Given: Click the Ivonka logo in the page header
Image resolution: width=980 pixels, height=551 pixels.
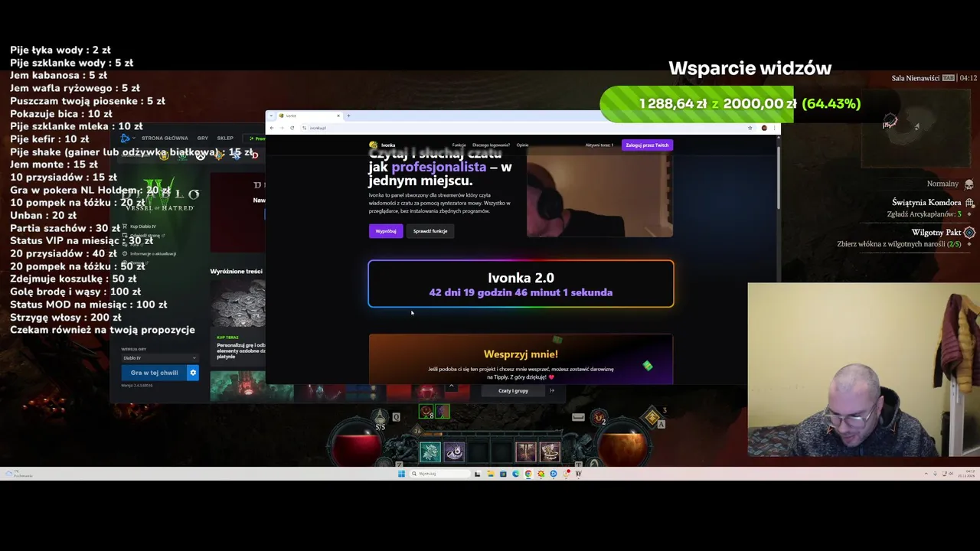Looking at the screenshot, I should pos(383,145).
